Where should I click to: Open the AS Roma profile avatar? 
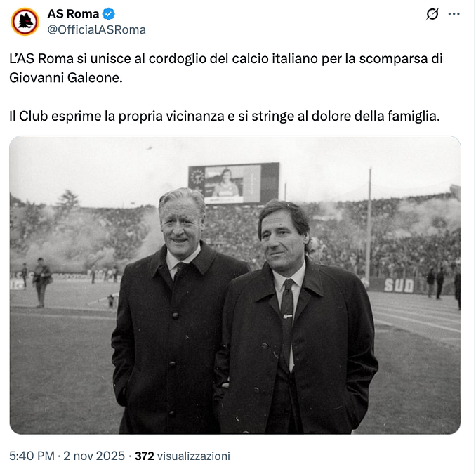(25, 22)
